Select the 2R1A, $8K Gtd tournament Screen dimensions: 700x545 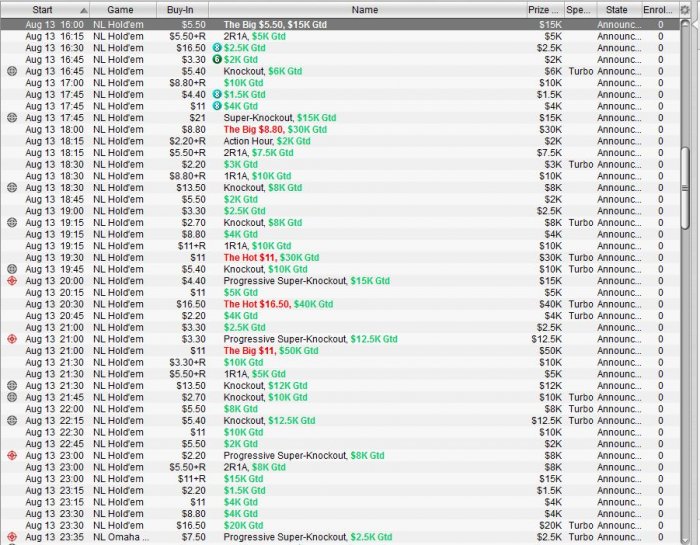(340, 467)
